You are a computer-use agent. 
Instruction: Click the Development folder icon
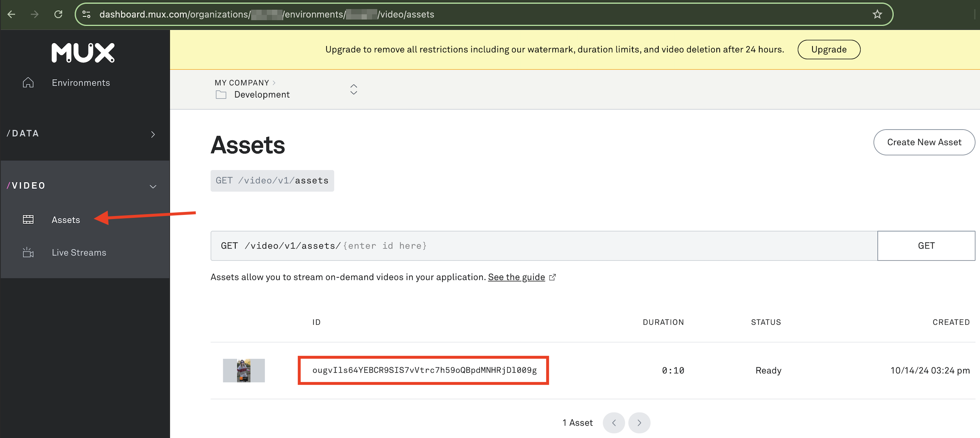(x=221, y=95)
